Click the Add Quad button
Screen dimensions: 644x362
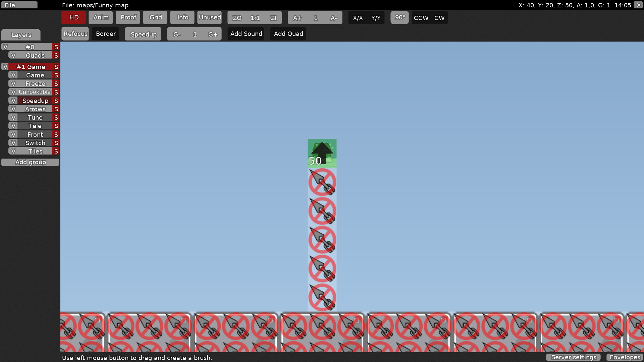click(288, 34)
